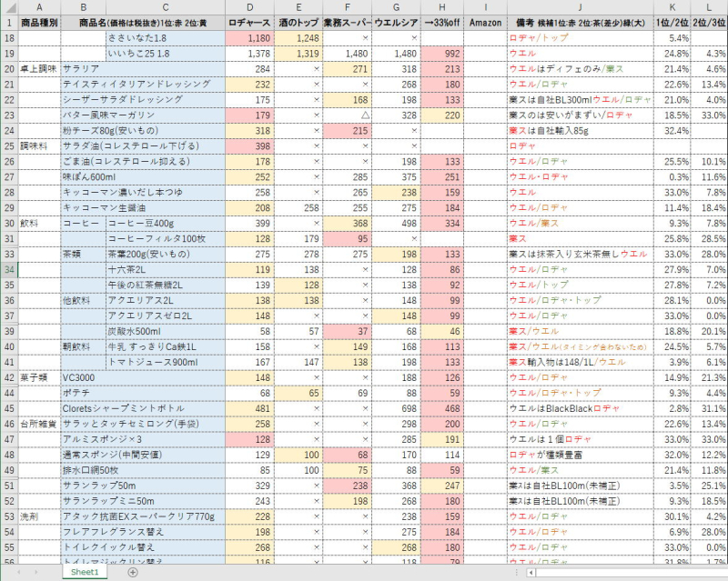Select the サランラップミニ50m cell
This screenshot has height=581, width=728.
coord(143,501)
